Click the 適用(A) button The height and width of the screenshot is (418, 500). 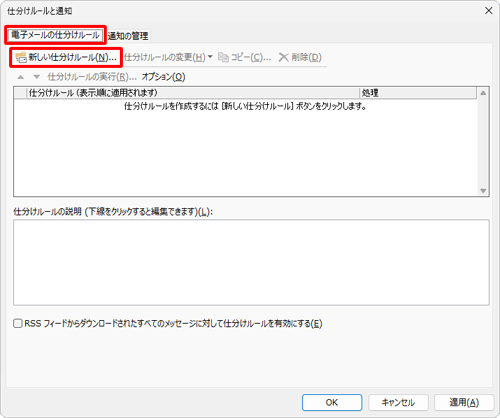[x=464, y=402]
